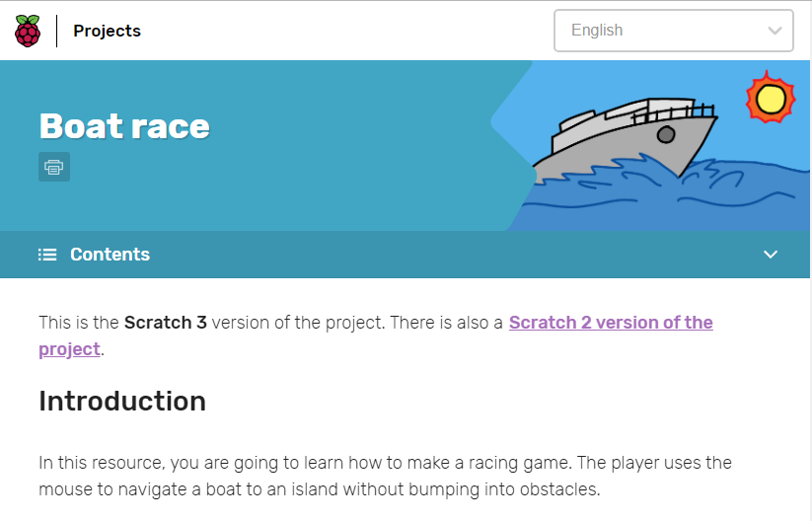Click the word 'project' in the link
The width and height of the screenshot is (812, 521).
click(69, 349)
